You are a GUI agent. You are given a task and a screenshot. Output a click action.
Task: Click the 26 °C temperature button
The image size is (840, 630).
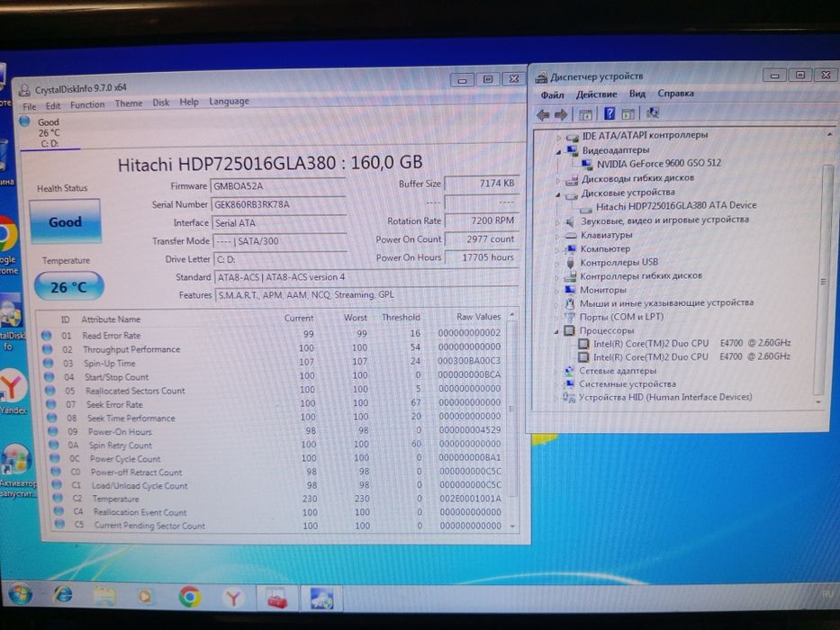tap(68, 286)
